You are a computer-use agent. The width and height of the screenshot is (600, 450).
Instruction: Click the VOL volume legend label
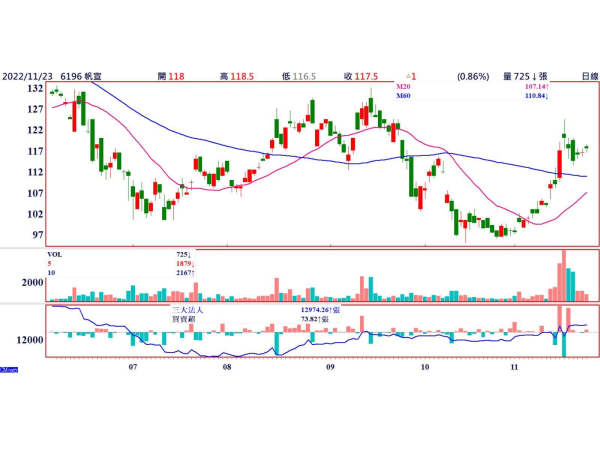pos(55,254)
